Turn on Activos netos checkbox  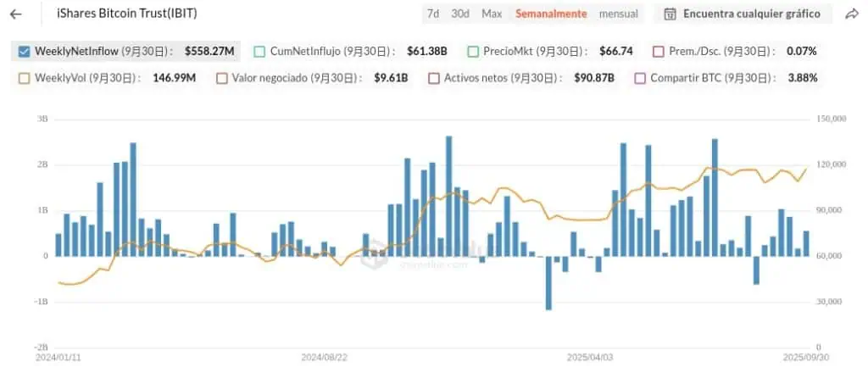tap(434, 78)
